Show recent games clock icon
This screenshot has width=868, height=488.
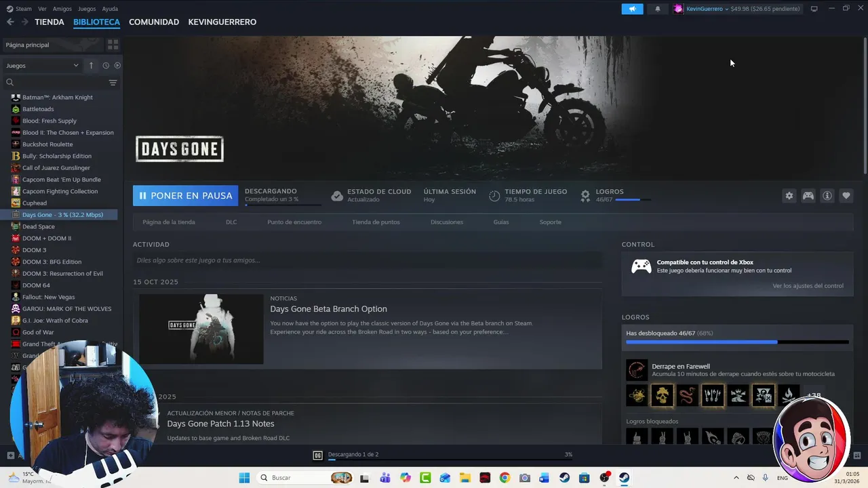106,65
